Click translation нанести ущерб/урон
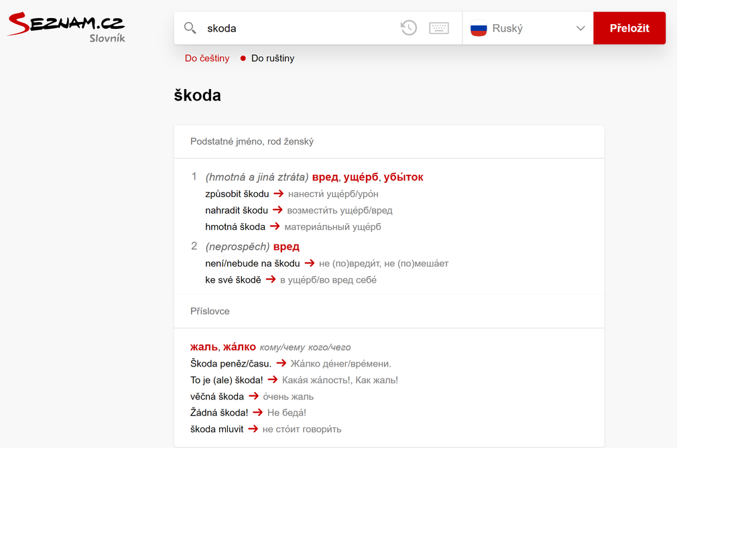756x536 pixels. [333, 194]
